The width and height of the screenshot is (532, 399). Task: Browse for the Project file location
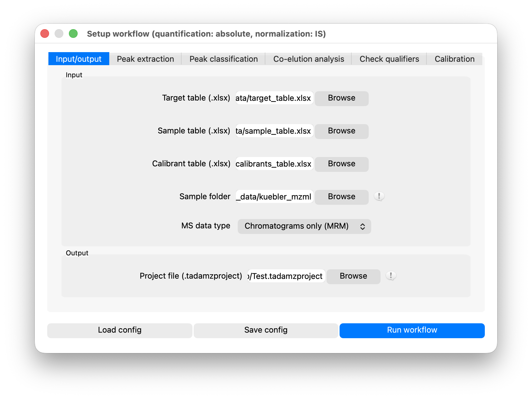point(354,276)
